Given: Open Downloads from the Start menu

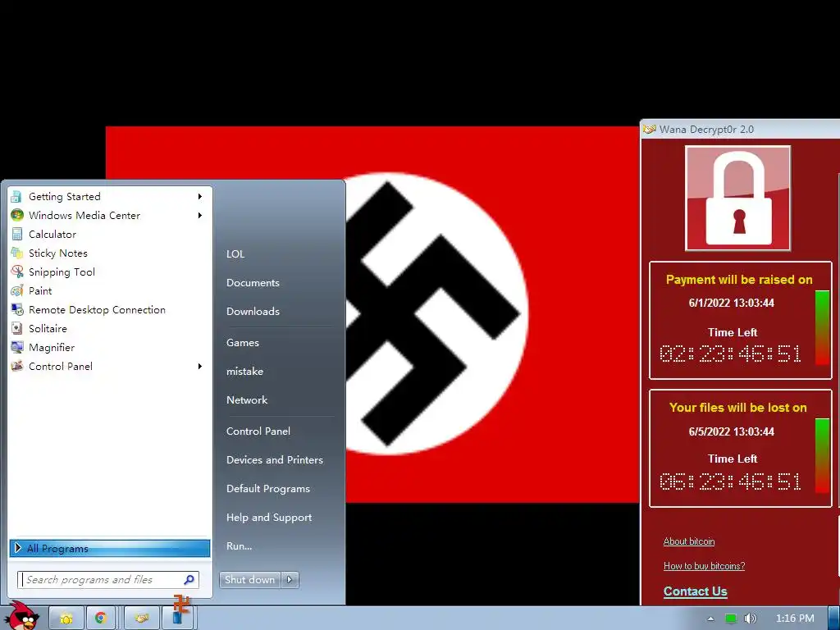Looking at the screenshot, I should (x=253, y=311).
